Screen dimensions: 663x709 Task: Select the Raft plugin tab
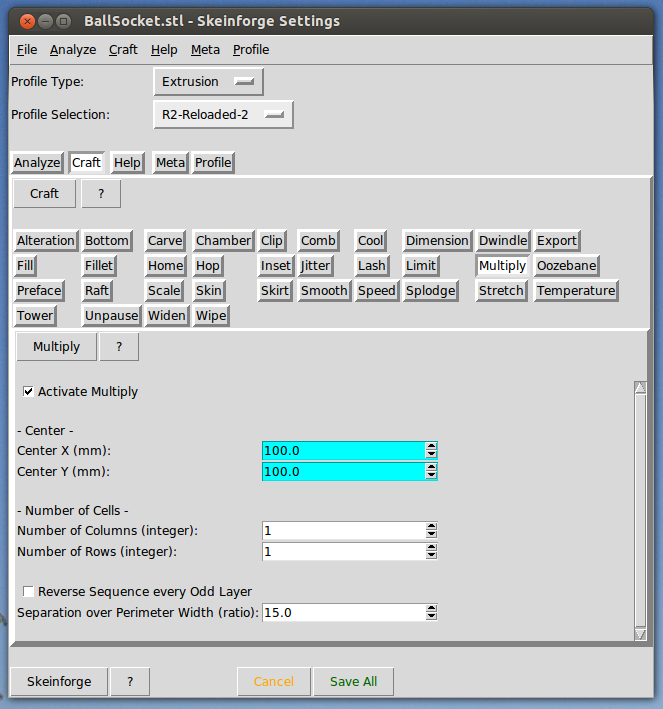[97, 290]
